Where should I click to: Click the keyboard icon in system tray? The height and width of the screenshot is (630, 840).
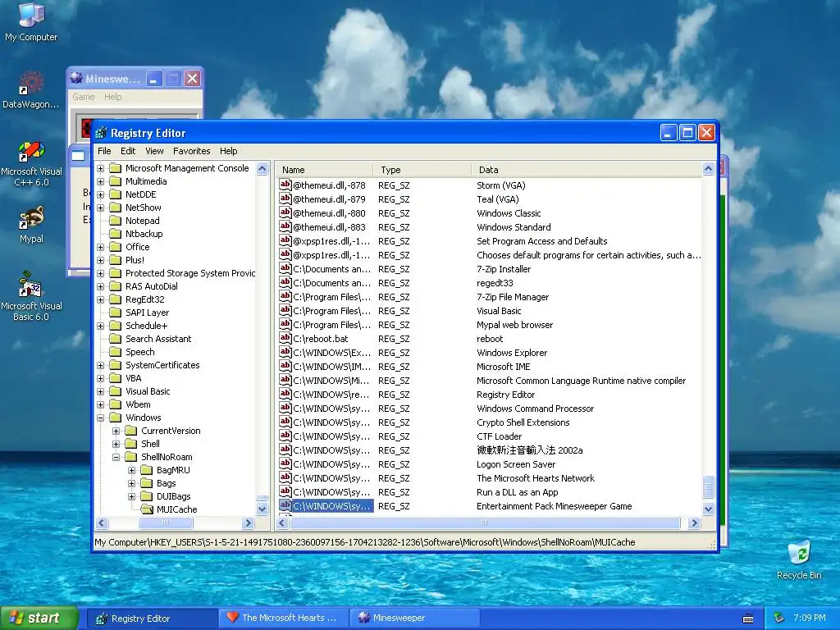pos(748,619)
